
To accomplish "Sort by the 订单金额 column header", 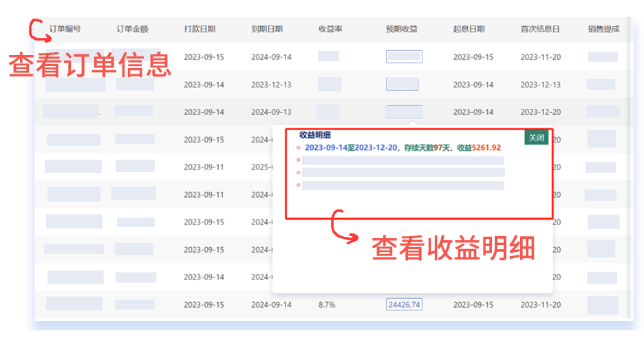I will click(132, 30).
